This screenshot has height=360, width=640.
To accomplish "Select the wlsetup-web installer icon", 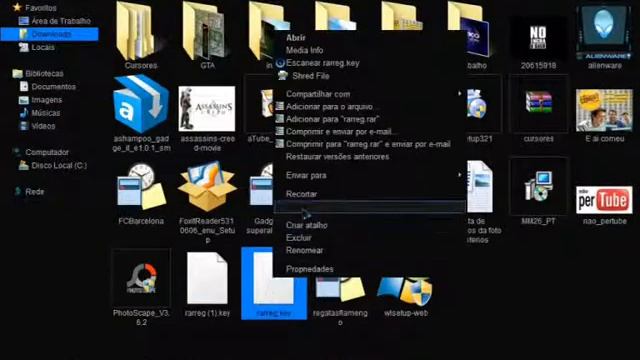I will [405, 291].
